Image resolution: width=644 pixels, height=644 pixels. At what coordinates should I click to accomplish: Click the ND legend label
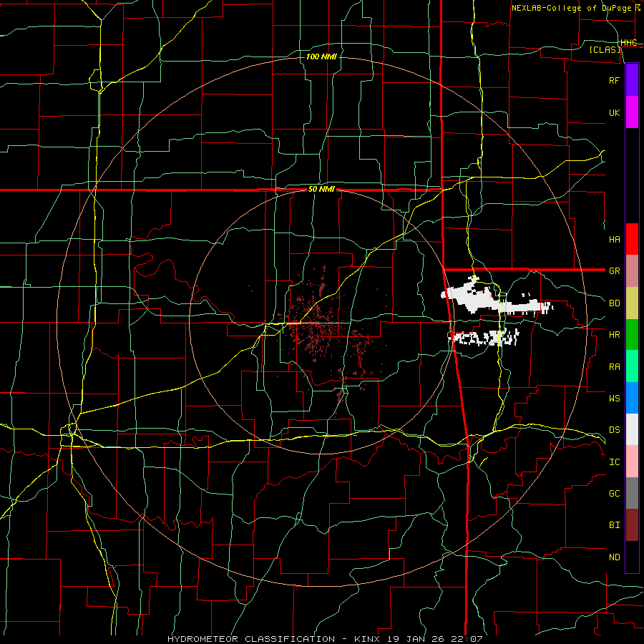(614, 557)
